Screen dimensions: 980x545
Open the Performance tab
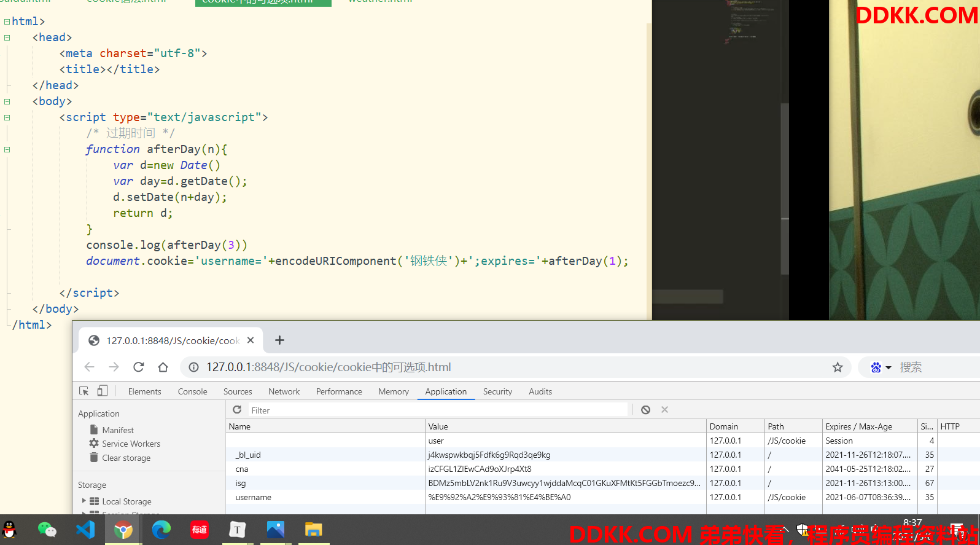coord(339,391)
